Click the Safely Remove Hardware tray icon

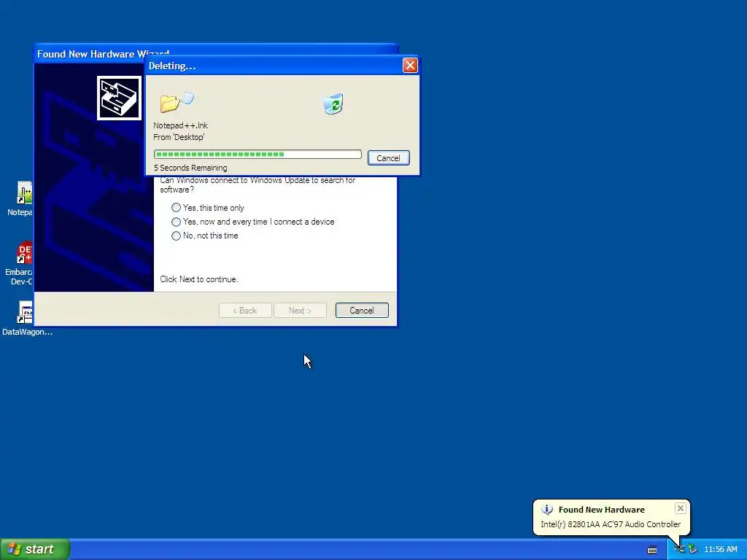[693, 549]
